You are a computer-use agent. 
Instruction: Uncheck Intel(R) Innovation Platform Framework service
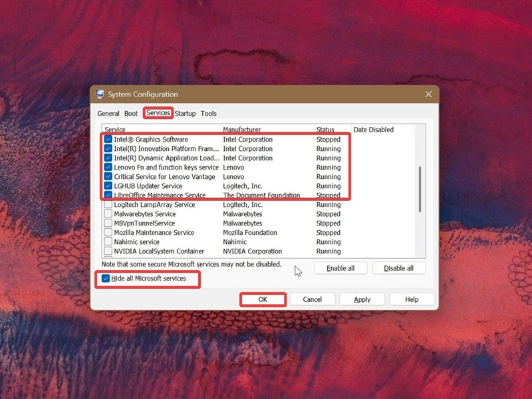point(108,148)
